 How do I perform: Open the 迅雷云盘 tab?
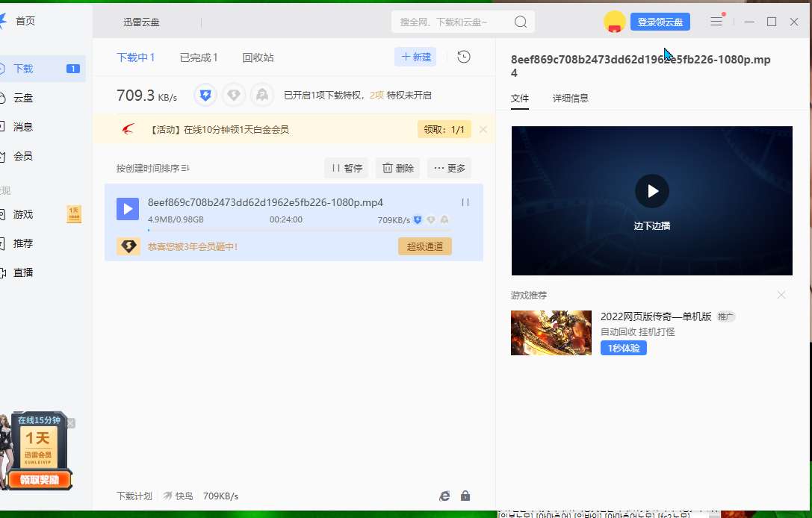click(x=141, y=22)
